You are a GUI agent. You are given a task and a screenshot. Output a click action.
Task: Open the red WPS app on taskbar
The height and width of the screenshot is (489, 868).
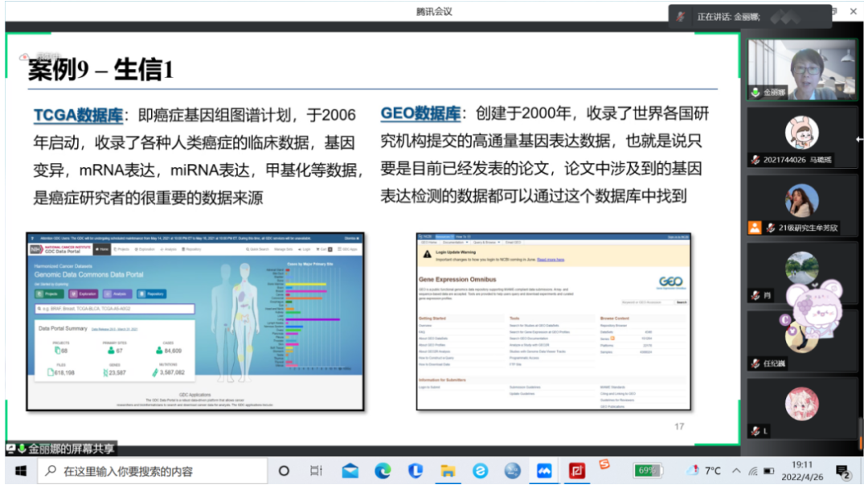click(x=577, y=471)
